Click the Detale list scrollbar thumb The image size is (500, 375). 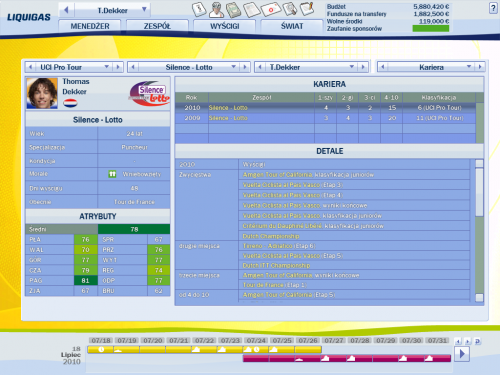[x=479, y=192]
